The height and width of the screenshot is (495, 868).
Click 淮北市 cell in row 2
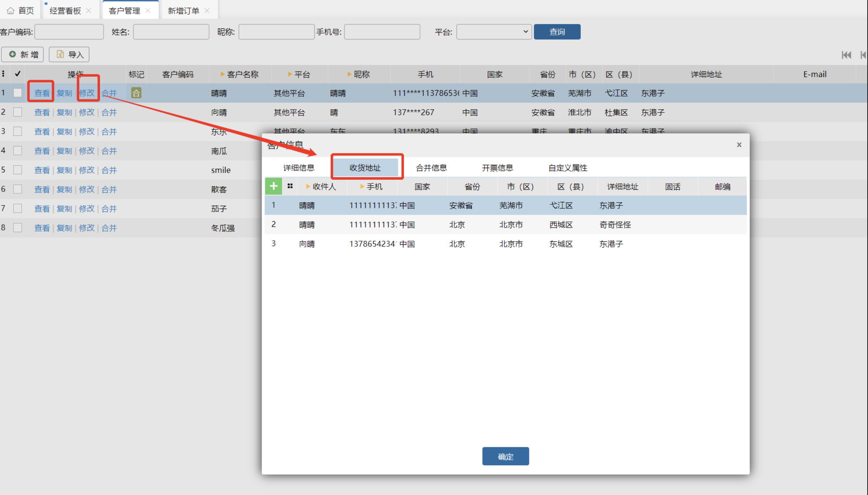point(580,113)
